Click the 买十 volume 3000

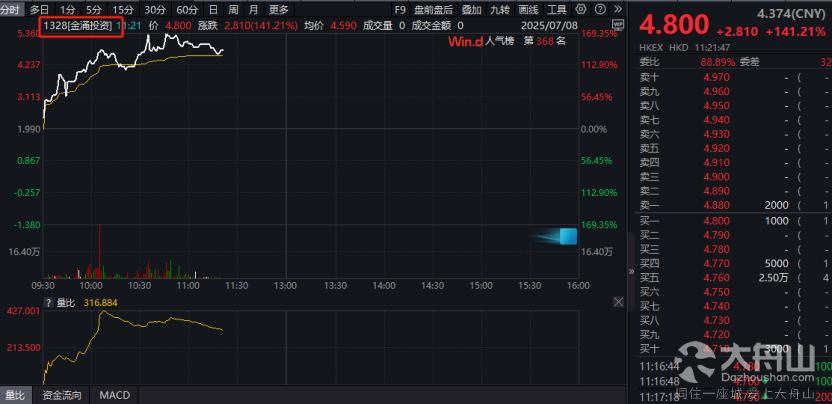coord(777,349)
